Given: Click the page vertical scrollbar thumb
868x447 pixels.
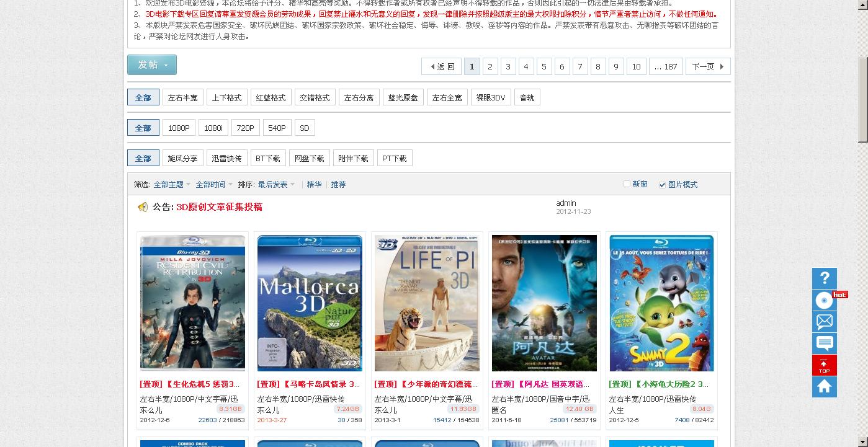Looking at the screenshot, I should (x=863, y=99).
